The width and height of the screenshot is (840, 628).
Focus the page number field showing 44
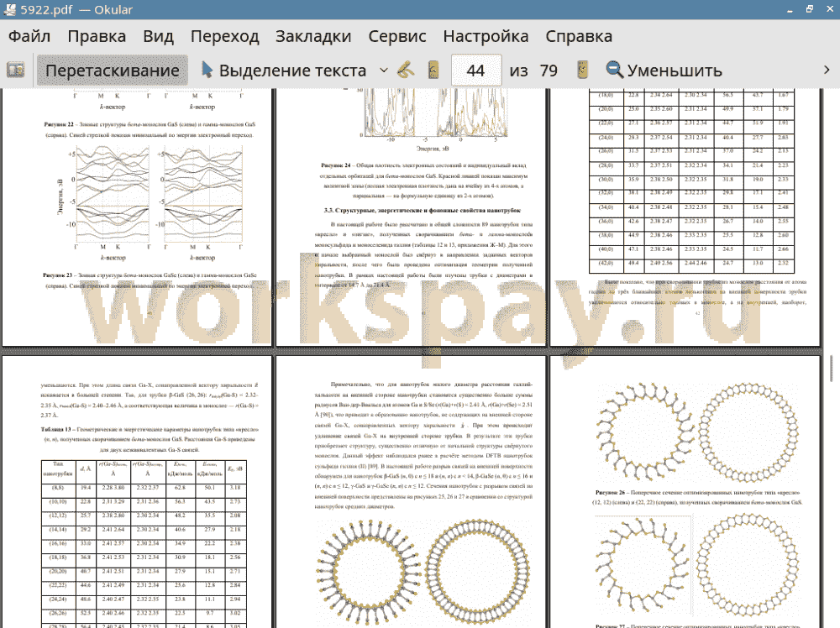coord(476,71)
